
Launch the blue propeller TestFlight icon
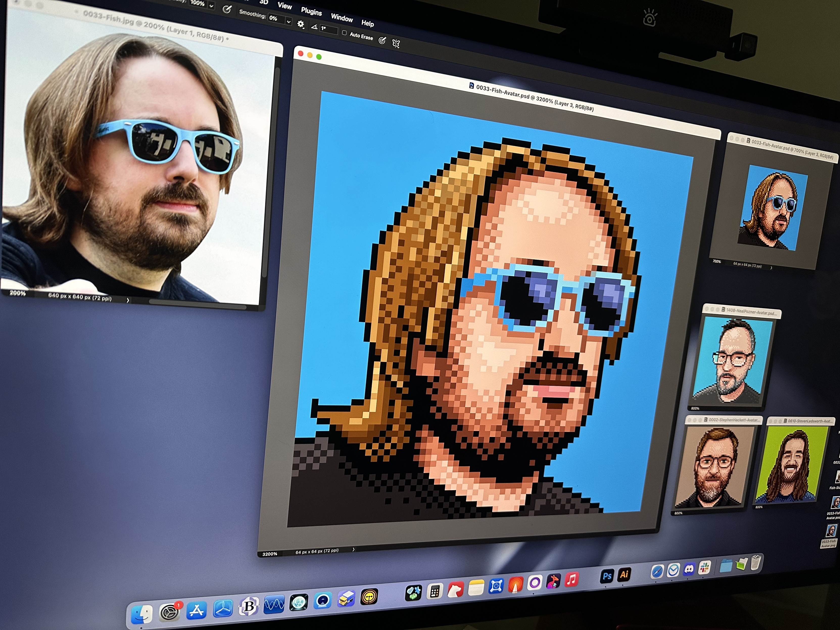[x=223, y=608]
